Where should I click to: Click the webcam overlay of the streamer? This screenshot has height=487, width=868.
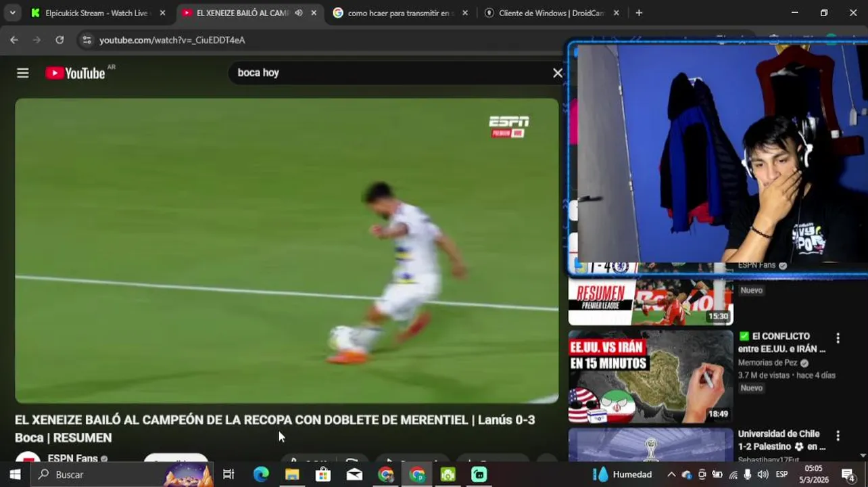click(x=718, y=160)
